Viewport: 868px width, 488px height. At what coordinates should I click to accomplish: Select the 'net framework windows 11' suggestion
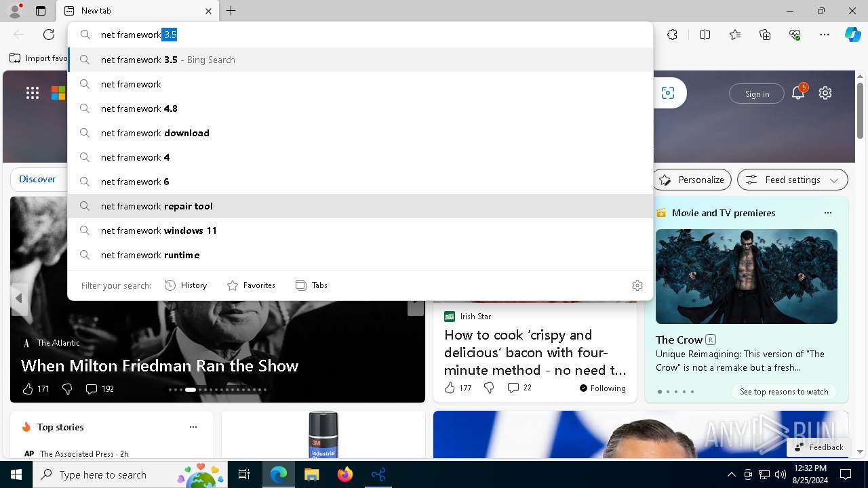(x=360, y=230)
